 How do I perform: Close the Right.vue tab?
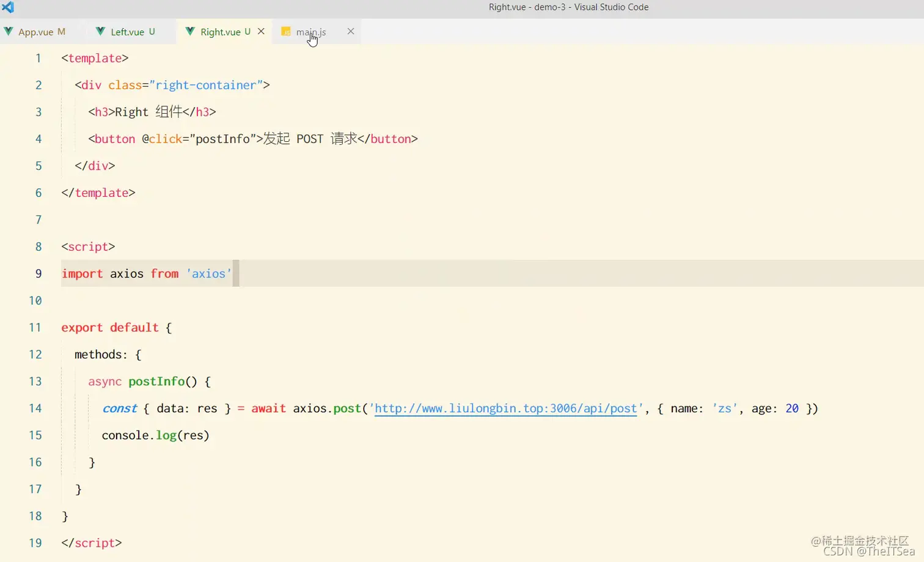click(x=261, y=31)
